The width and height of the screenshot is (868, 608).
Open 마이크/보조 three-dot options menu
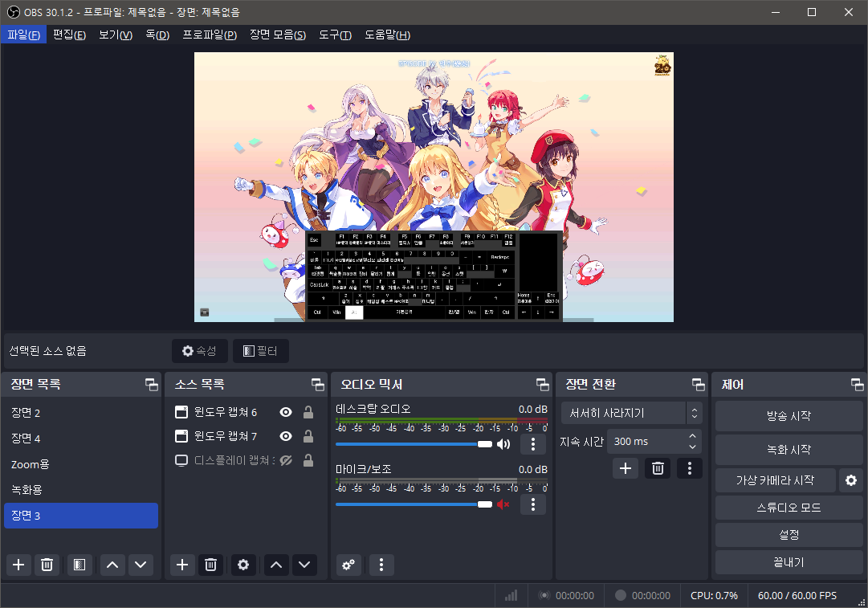pyautogui.click(x=533, y=504)
